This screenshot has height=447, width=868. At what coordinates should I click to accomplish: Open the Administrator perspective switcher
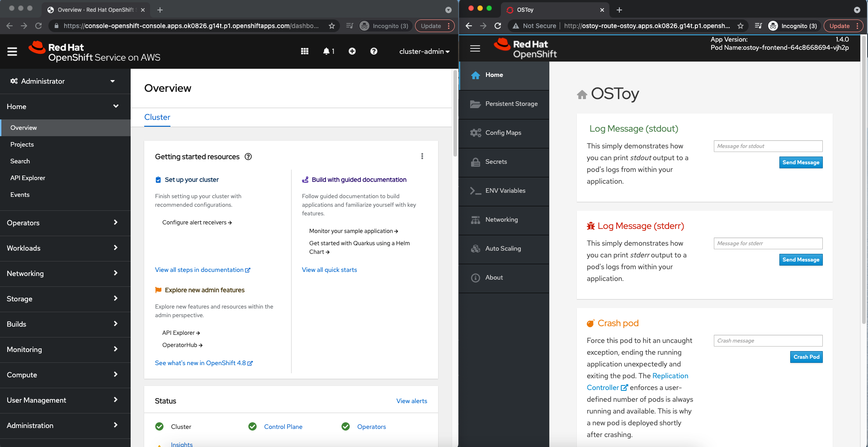click(x=63, y=81)
